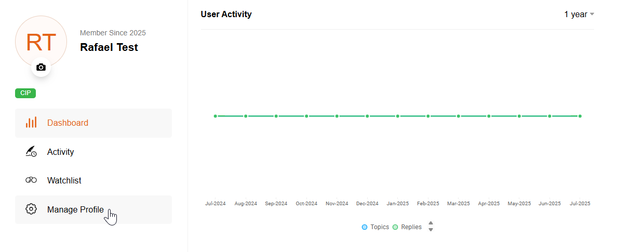The width and height of the screenshot is (644, 252).
Task: Toggle the Replies legend series
Action: [407, 227]
